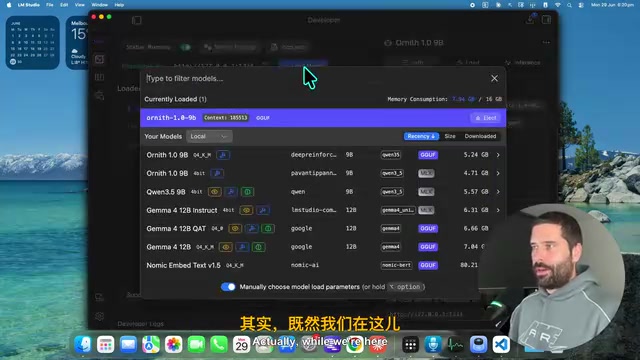The image size is (640, 360).
Task: Disable manually choose model load parameters
Action: [x=228, y=287]
